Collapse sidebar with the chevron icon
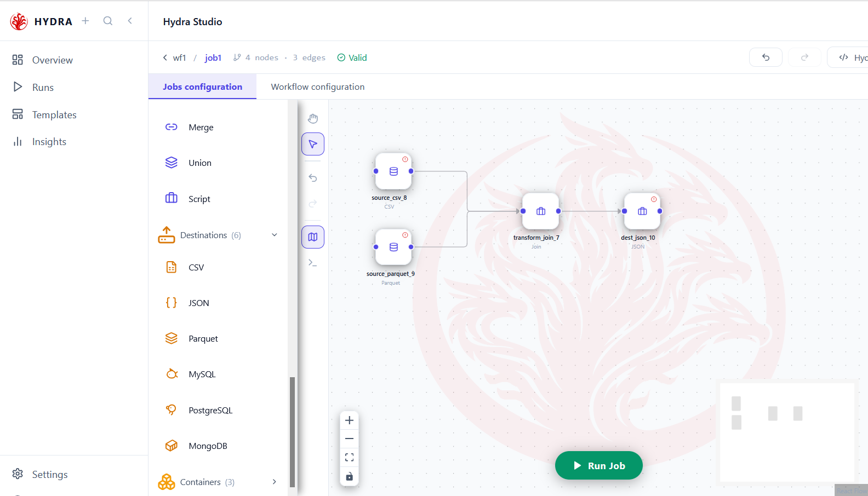 [130, 21]
